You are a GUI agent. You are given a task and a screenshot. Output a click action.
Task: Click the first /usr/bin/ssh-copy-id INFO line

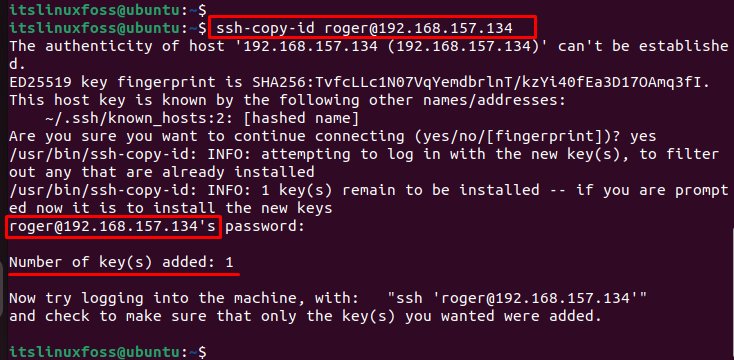(364, 154)
